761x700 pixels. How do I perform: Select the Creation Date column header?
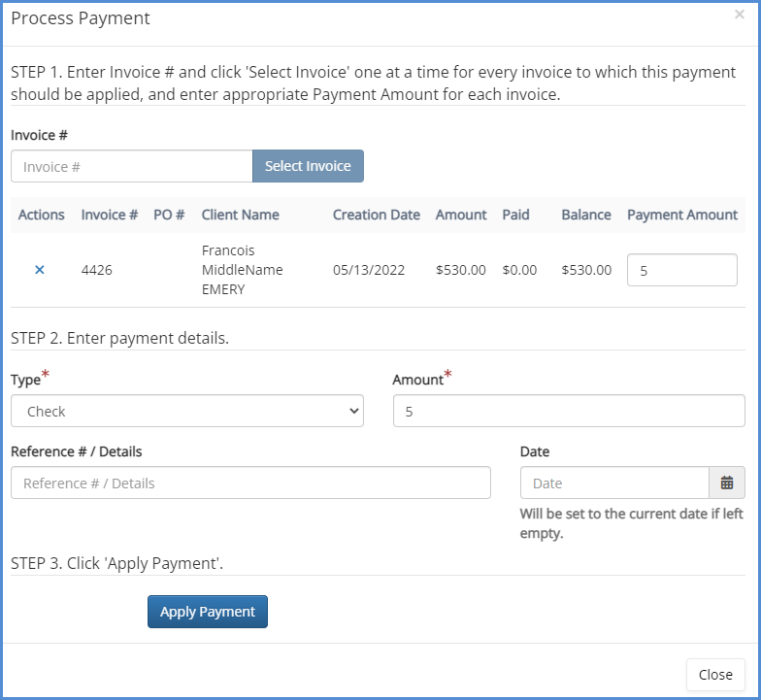tap(376, 215)
